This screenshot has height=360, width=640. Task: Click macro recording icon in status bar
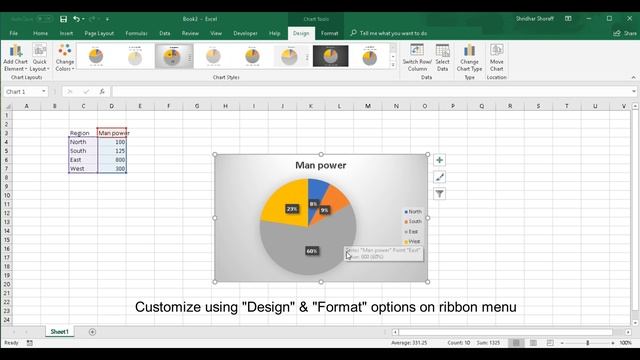(x=30, y=343)
